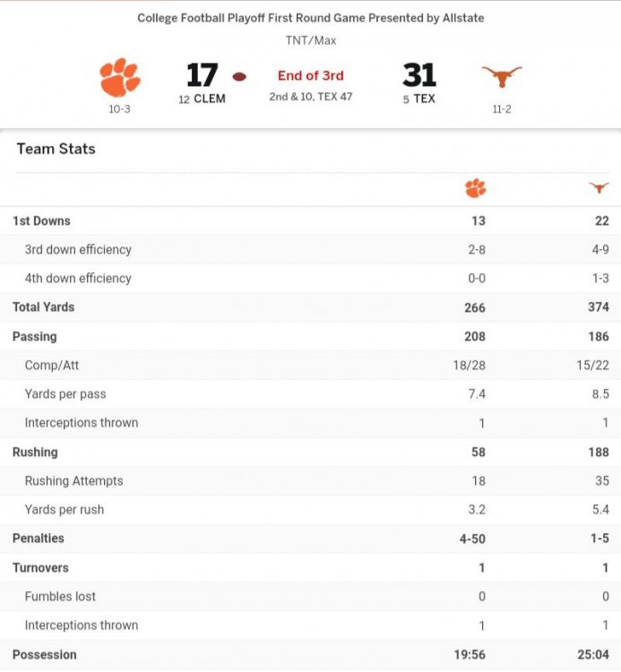Select the Possession row label
Image resolution: width=621 pixels, height=672 pixels.
44,654
